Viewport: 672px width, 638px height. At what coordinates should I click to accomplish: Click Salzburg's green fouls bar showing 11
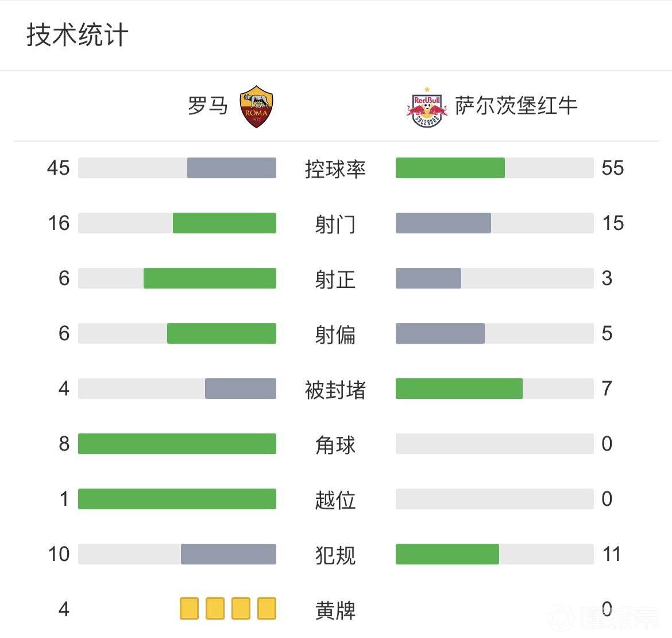(447, 554)
